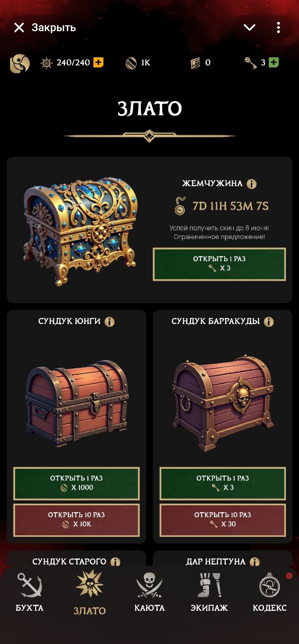Show info for Сундук Барракуды

tap(269, 321)
